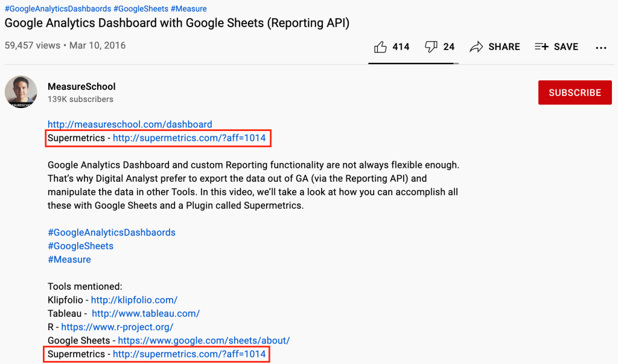Click the Save to playlist icon

point(541,47)
